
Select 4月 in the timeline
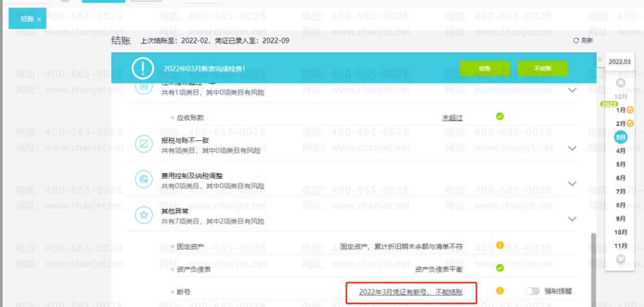pos(621,151)
